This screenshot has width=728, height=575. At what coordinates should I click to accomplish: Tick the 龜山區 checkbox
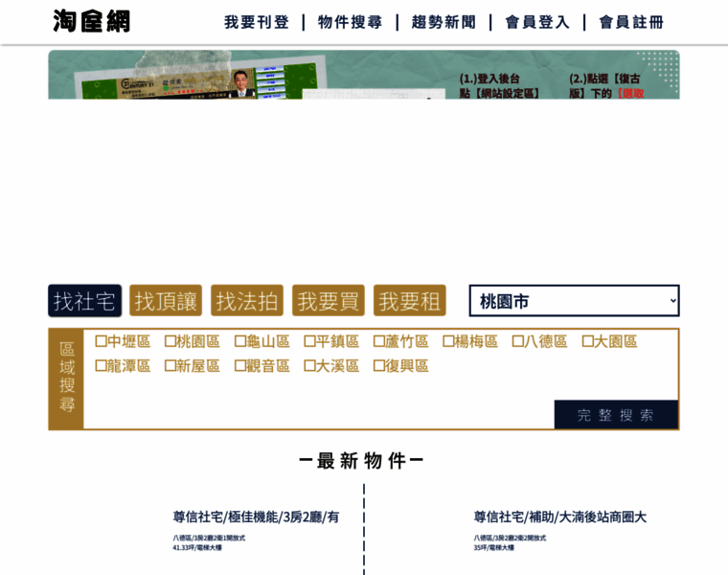pos(240,341)
